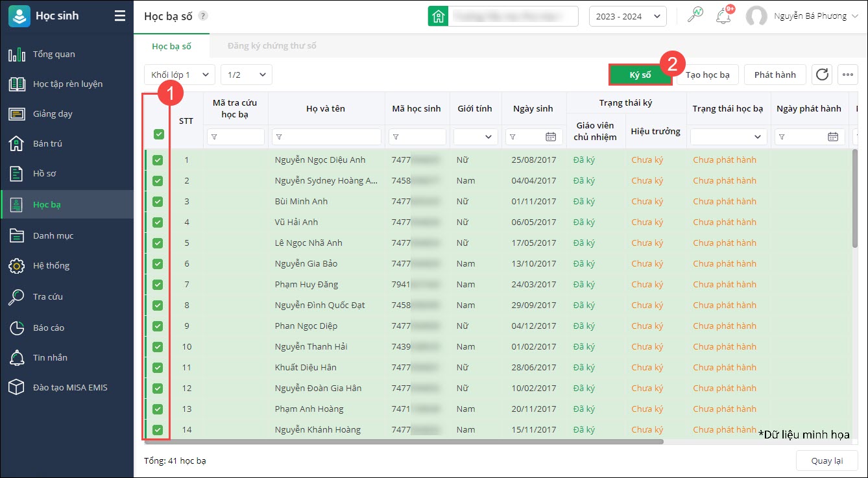Image resolution: width=868 pixels, height=478 pixels.
Task: Open calendar picker in Ngày sinh filter
Action: click(x=551, y=137)
